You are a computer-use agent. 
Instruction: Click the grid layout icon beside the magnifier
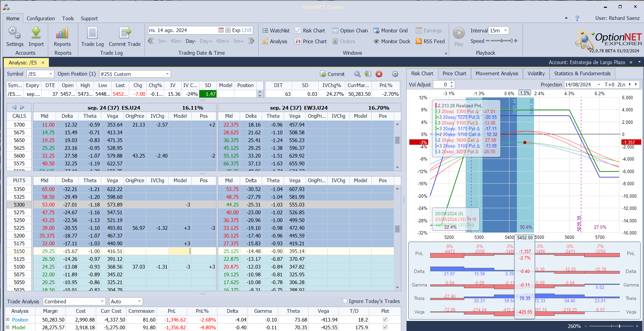tap(368, 74)
